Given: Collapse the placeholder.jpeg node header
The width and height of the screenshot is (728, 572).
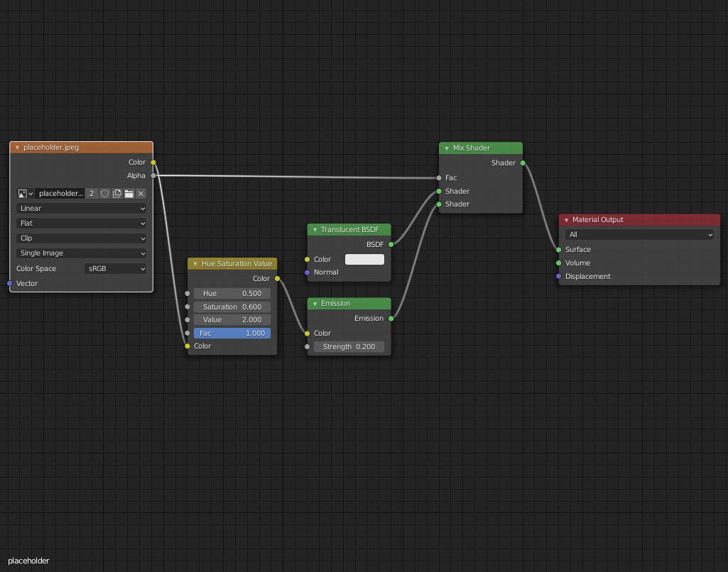Looking at the screenshot, I should pyautogui.click(x=17, y=147).
